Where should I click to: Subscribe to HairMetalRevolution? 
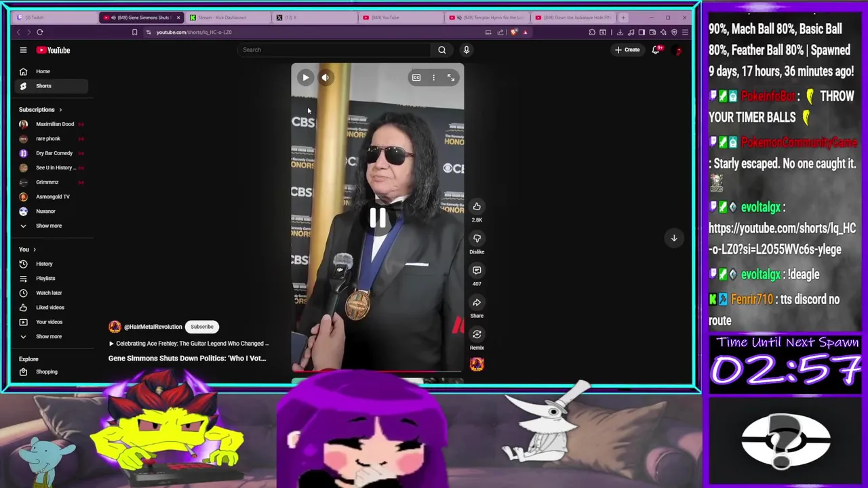click(x=201, y=327)
